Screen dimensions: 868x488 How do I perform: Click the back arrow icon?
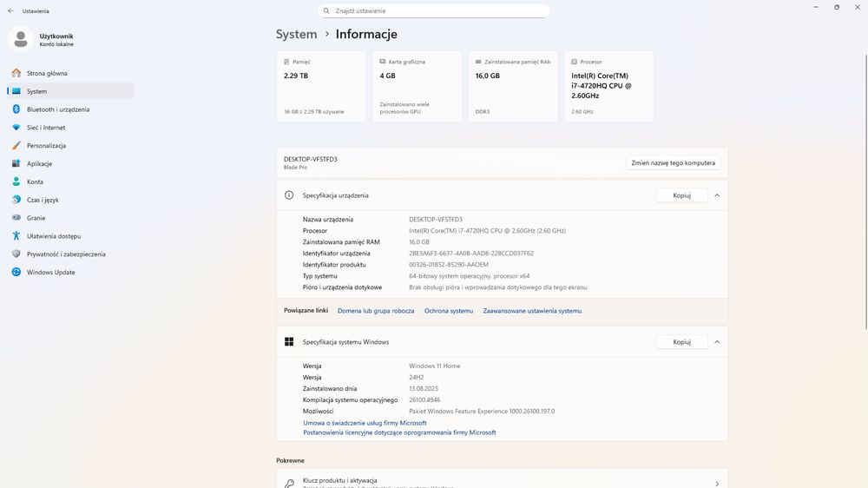10,11
